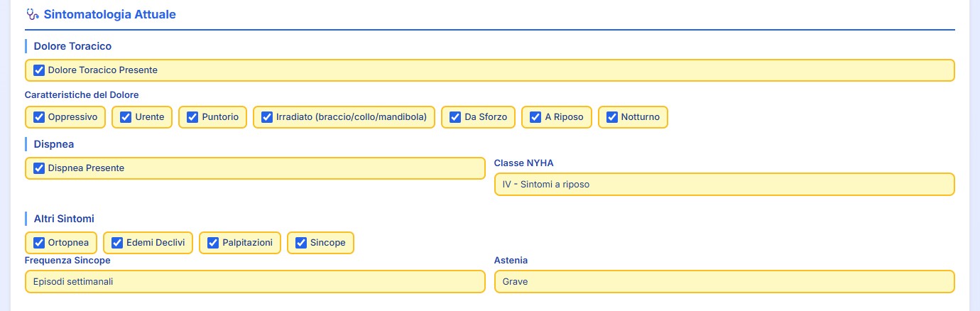Toggle the Notturno pain checkbox
This screenshot has width=980, height=311.
(x=612, y=117)
